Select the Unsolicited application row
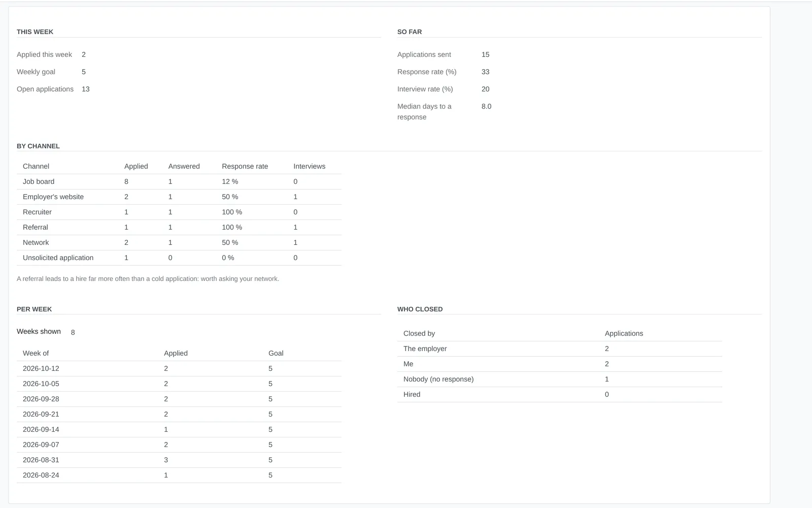The height and width of the screenshot is (508, 812). click(179, 258)
